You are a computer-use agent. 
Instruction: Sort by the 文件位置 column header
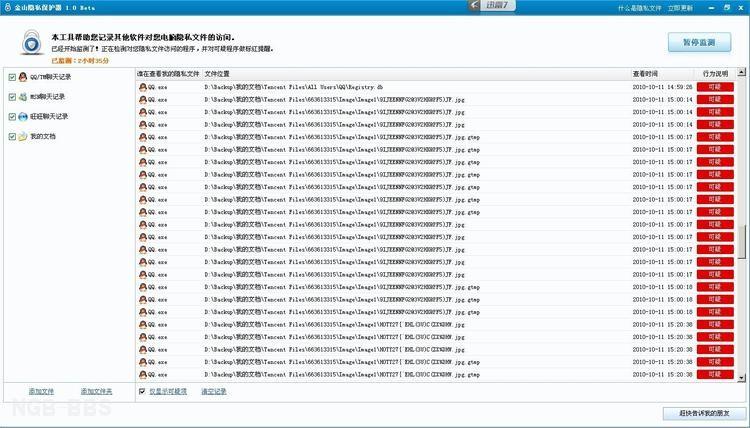(x=217, y=74)
